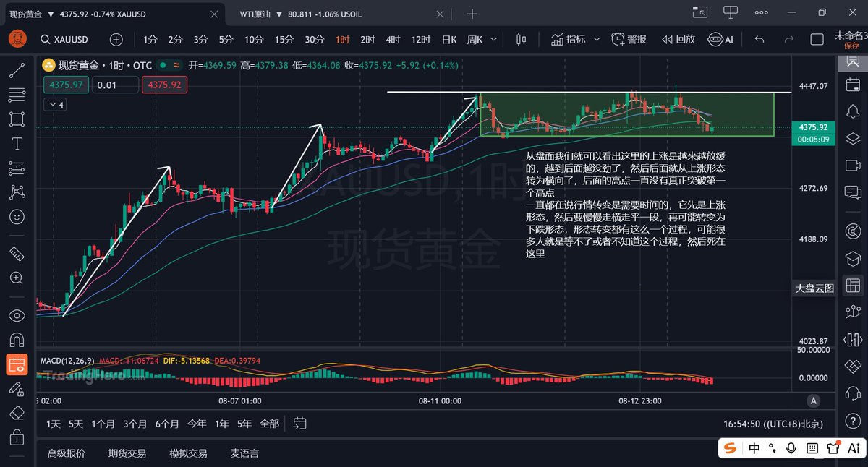This screenshot has width=868, height=467.
Task: Expand the dropdown arrow beside 指标
Action: click(x=597, y=40)
